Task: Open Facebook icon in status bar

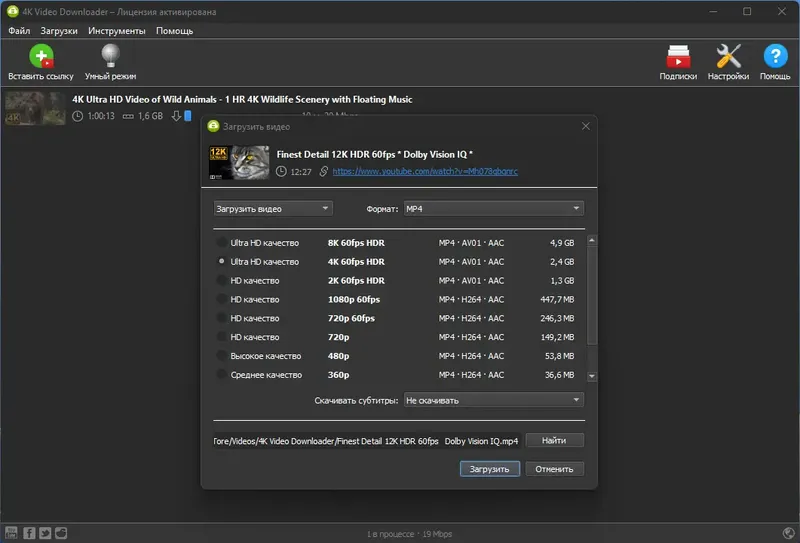Action: pyautogui.click(x=29, y=533)
